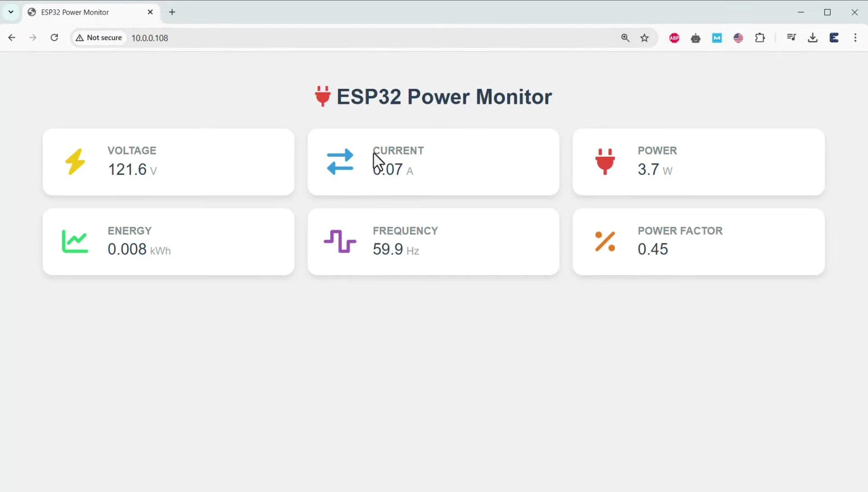
Task: Click the dark robot-shaped extension icon
Action: pyautogui.click(x=696, y=38)
